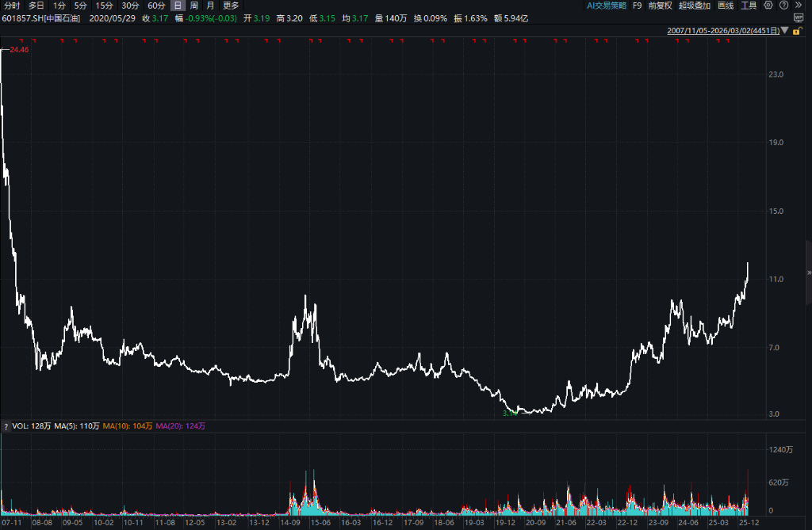The width and height of the screenshot is (812, 530).
Task: Open the AI交易策略 trading strategy feature
Action: (x=607, y=6)
